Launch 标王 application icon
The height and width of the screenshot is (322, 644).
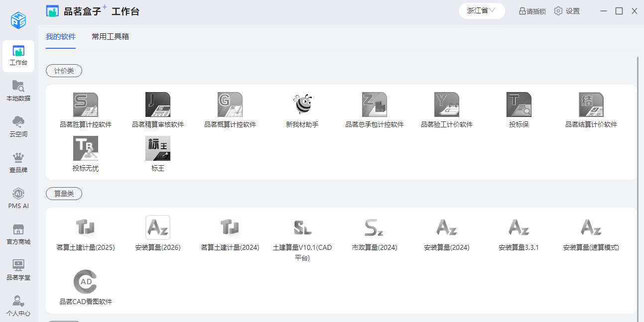pyautogui.click(x=157, y=149)
